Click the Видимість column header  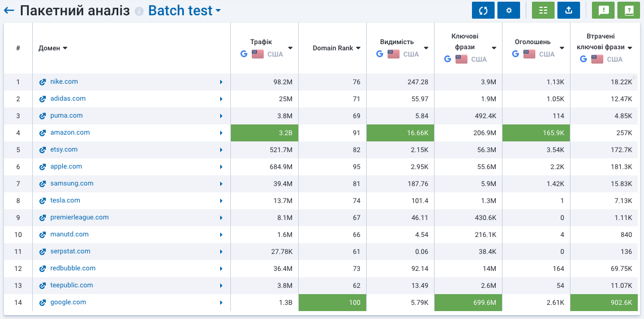397,42
